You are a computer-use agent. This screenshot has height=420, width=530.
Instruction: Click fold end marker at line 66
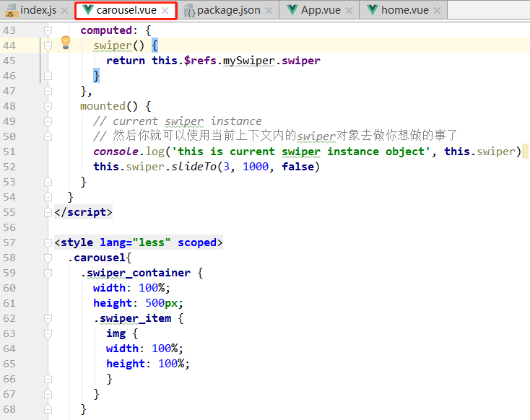tap(48, 379)
